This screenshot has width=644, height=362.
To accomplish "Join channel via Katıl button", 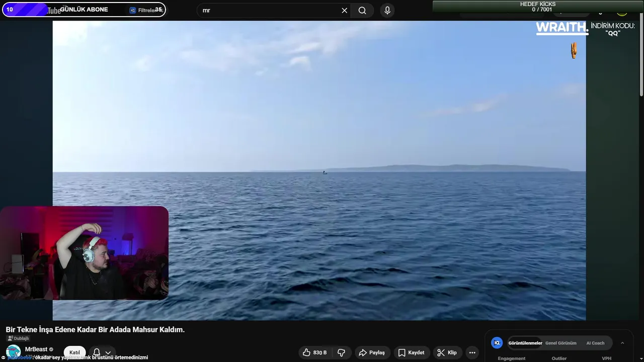I will click(x=74, y=352).
